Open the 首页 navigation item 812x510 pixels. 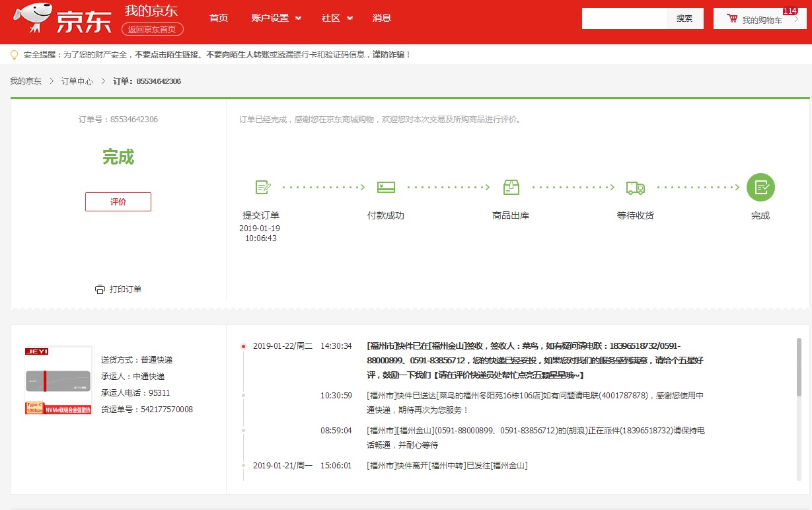(219, 18)
